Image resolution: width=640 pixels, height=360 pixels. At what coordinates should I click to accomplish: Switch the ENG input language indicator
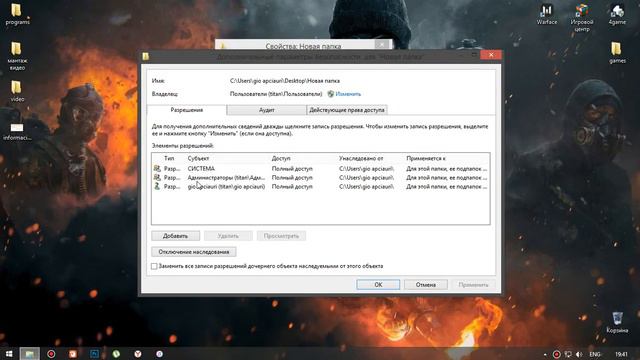(x=595, y=354)
